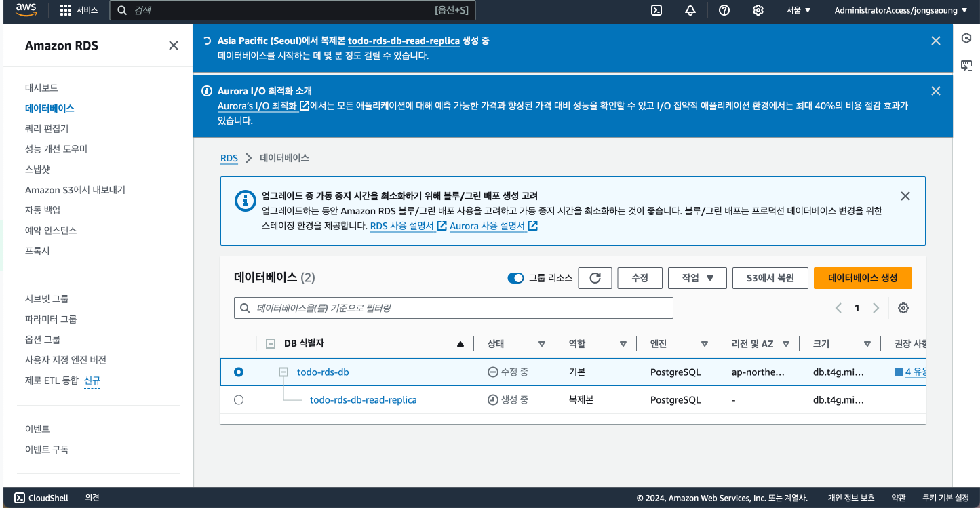Open the help question mark icon
The height and width of the screenshot is (508, 980).
click(724, 10)
